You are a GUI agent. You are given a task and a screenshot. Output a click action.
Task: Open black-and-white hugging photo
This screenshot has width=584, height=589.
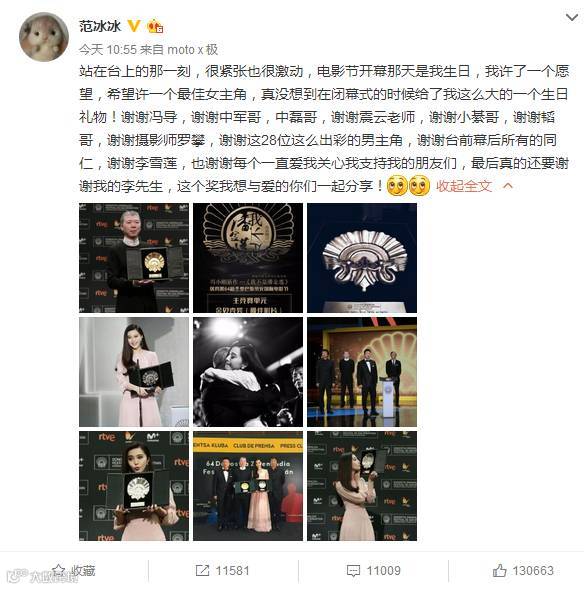(248, 372)
